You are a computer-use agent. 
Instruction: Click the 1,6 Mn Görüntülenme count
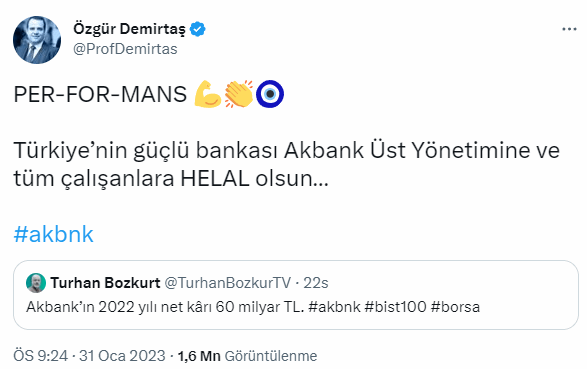pyautogui.click(x=247, y=356)
